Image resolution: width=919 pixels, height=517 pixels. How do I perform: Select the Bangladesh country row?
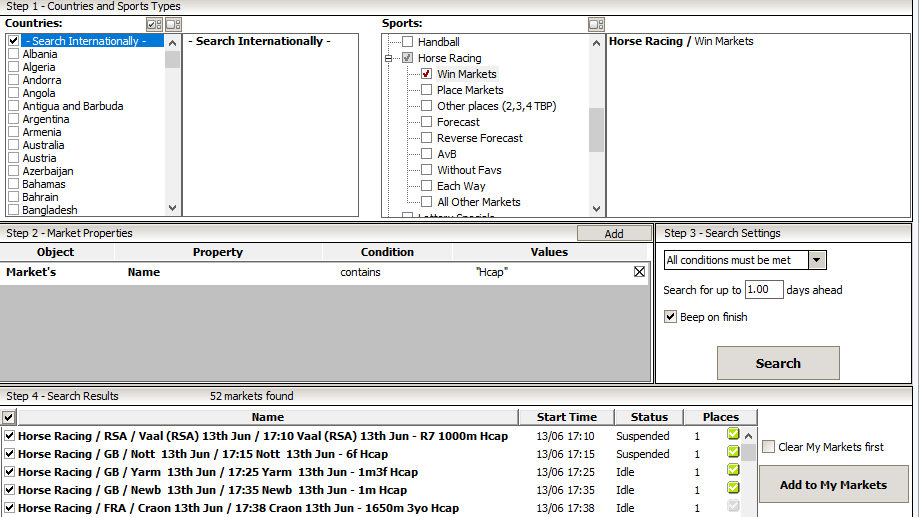(x=50, y=210)
